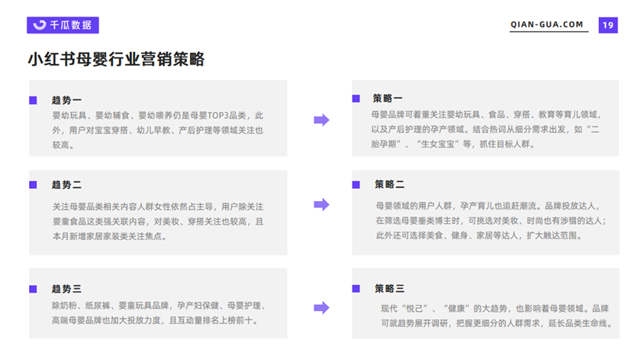Click the 千瓜数据 logo badge

click(x=63, y=25)
